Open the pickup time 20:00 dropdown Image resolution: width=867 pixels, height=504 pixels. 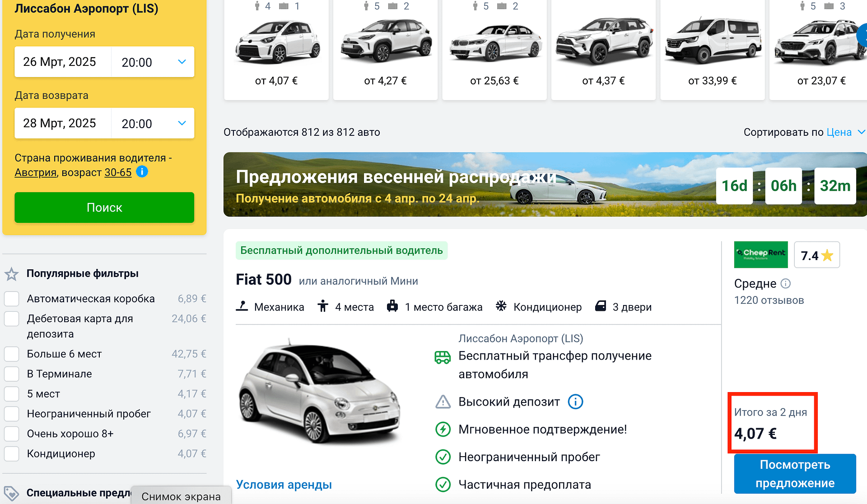click(153, 62)
